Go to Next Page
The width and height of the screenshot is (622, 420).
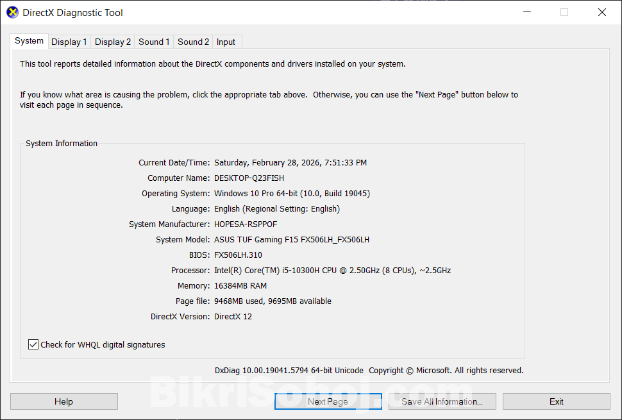[328, 401]
